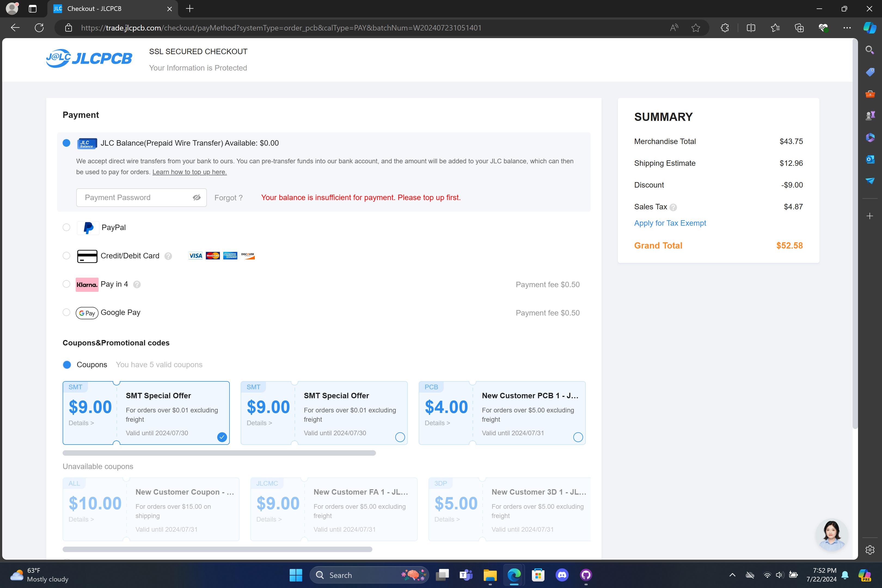Open Edge browser Extensions icon

pos(724,28)
